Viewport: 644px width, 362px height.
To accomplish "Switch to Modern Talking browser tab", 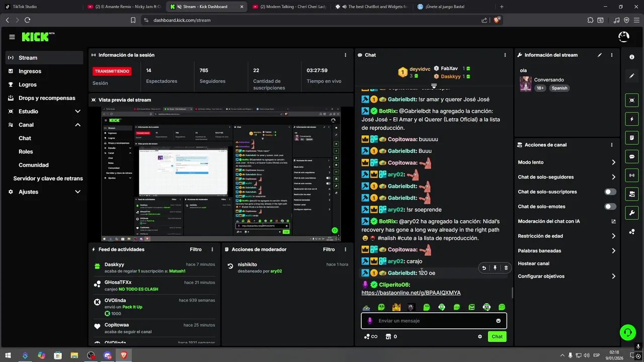I will [289, 7].
